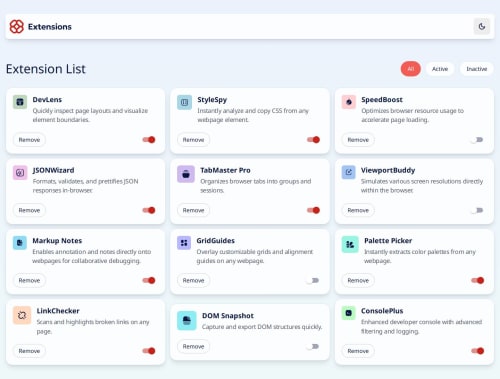Click the LinkChecker extension icon
This screenshot has width=500, height=379.
tap(22, 315)
